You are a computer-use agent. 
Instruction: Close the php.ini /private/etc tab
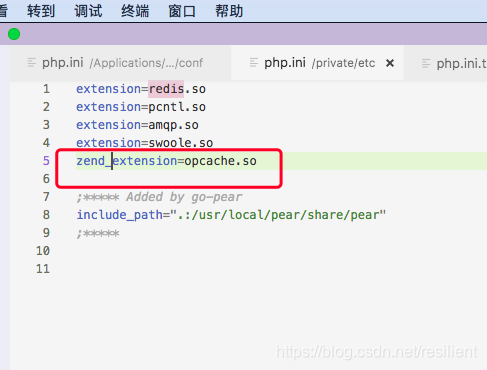(390, 63)
